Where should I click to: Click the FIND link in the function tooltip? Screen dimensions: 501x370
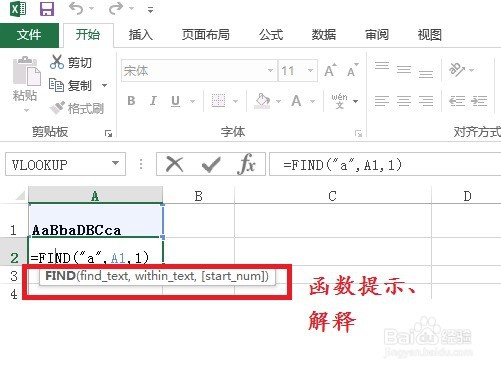click(60, 276)
